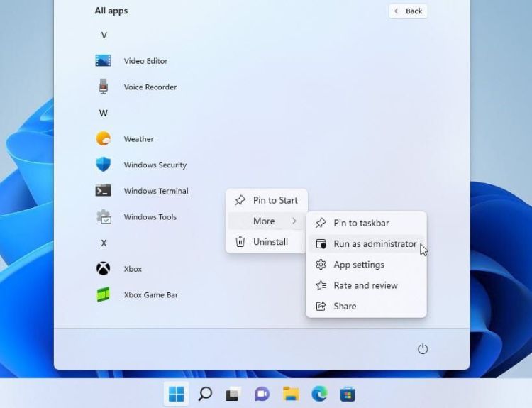Jump to the letter W section header

[104, 113]
